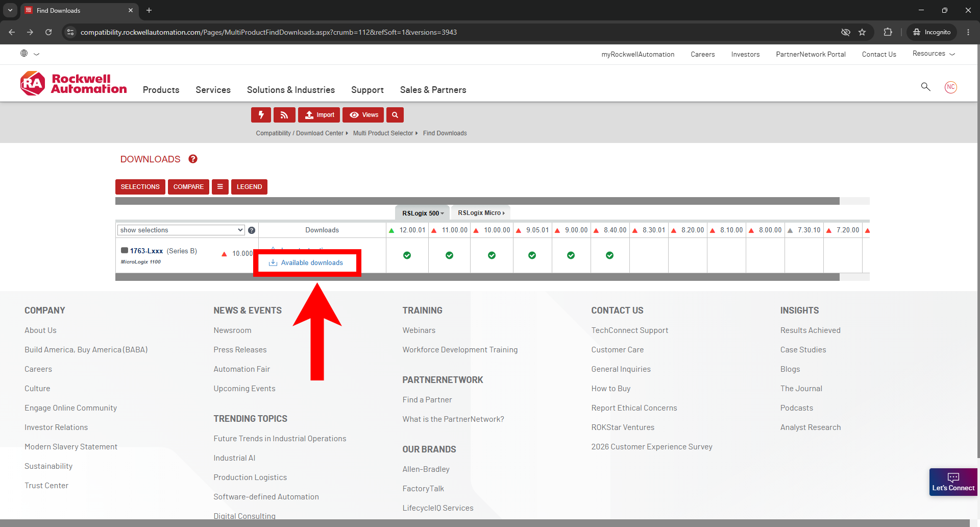This screenshot has height=527, width=980.
Task: Go to Multi Product Selector breadcrumb
Action: [383, 133]
